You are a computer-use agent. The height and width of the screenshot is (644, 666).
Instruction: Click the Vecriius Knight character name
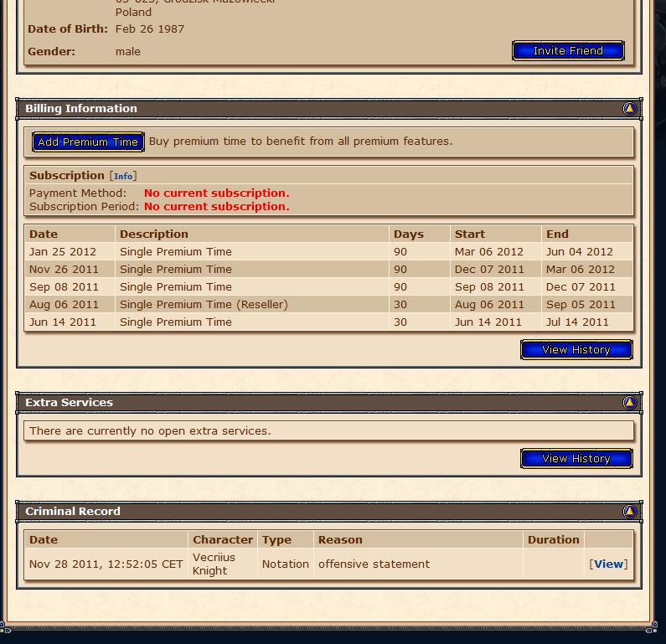pos(214,564)
